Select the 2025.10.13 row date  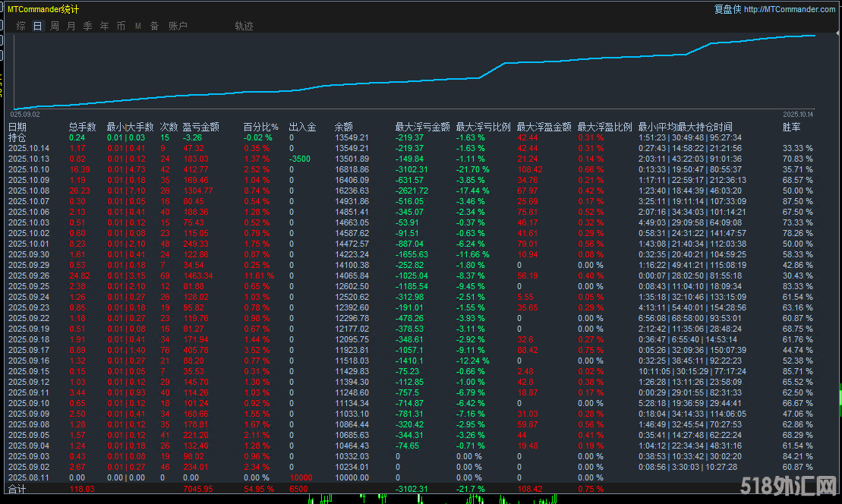tap(29, 159)
